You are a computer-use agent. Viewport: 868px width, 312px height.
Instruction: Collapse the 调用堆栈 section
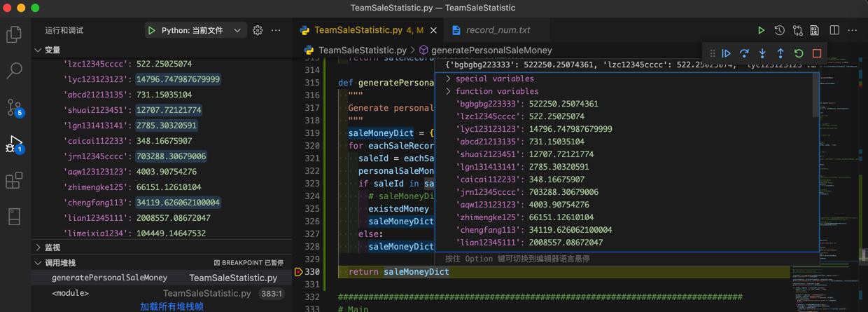[38, 263]
